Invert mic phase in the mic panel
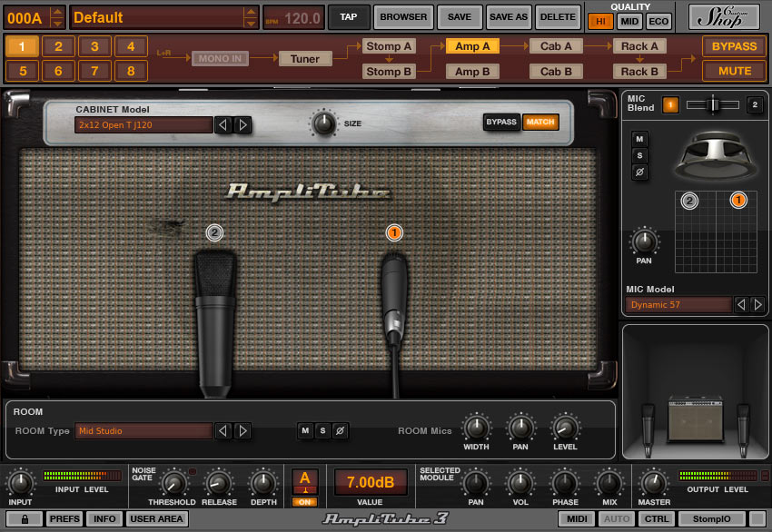772x532 pixels. coord(639,172)
